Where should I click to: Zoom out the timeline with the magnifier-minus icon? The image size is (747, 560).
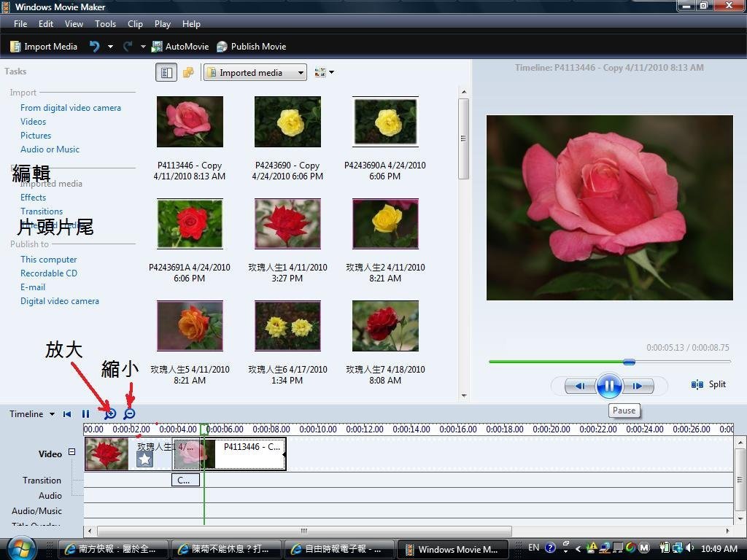coord(129,414)
